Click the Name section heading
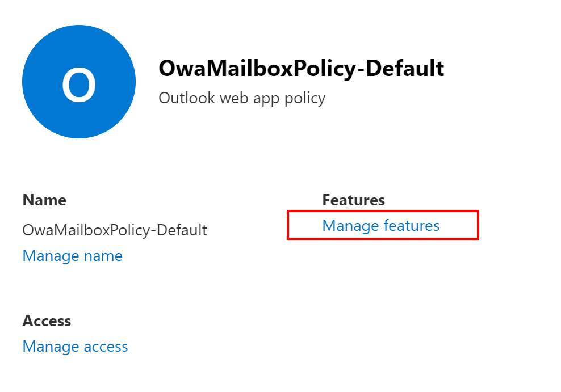 (44, 200)
